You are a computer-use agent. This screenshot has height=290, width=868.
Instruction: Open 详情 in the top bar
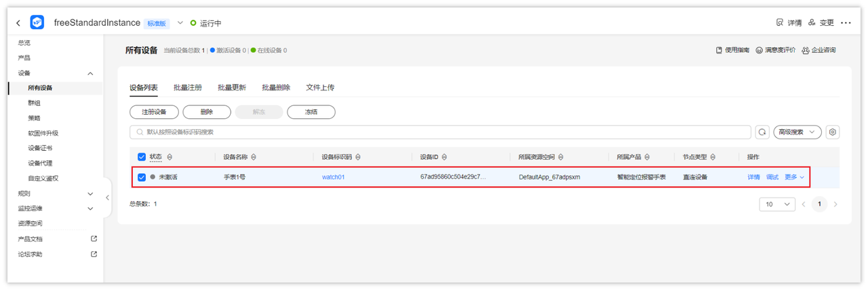(x=789, y=22)
